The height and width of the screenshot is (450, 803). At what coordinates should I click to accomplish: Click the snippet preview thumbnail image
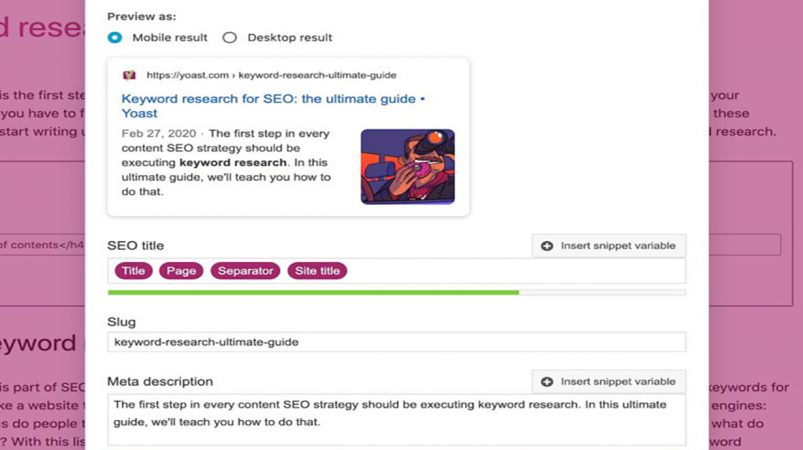coord(408,166)
